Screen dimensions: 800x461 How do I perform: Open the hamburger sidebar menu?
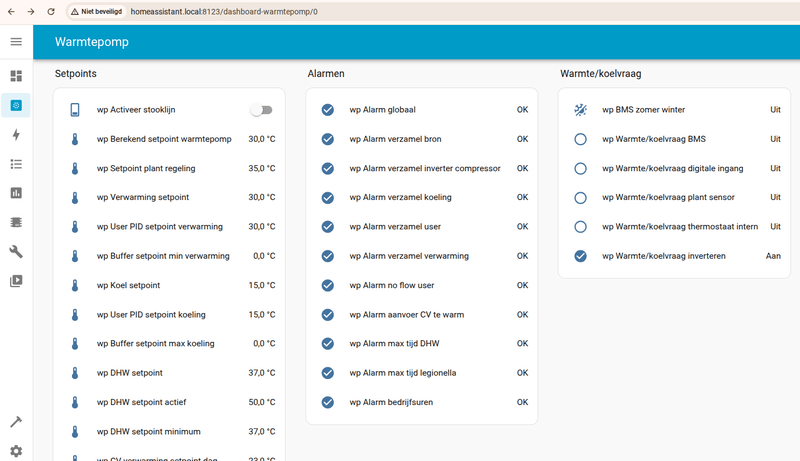click(16, 42)
